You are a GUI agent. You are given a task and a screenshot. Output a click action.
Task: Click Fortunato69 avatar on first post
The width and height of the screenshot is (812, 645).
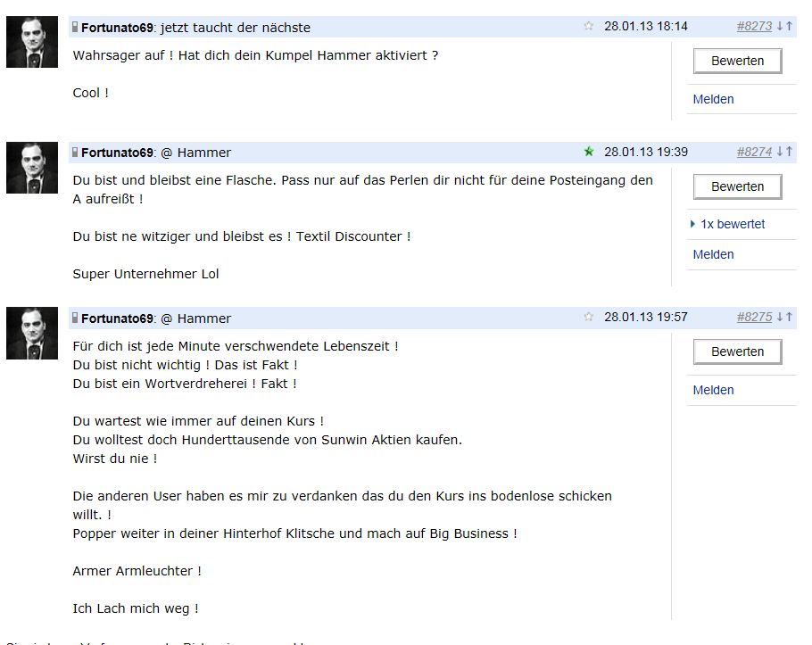(32, 42)
